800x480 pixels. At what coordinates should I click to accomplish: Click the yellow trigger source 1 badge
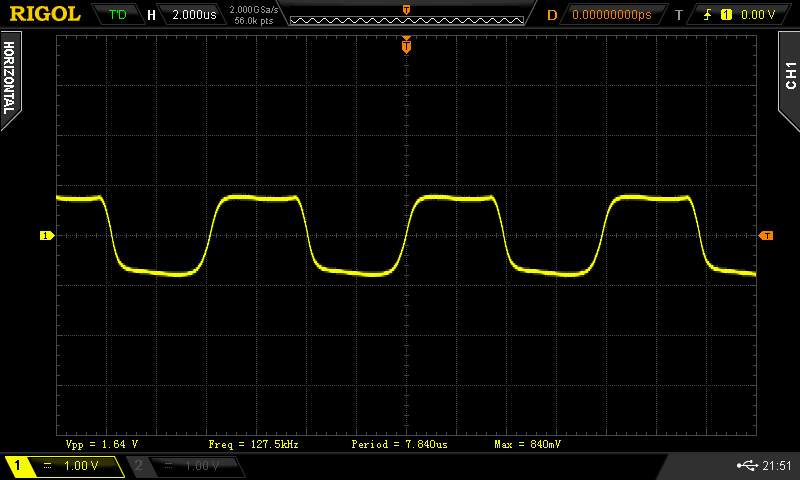click(x=726, y=15)
